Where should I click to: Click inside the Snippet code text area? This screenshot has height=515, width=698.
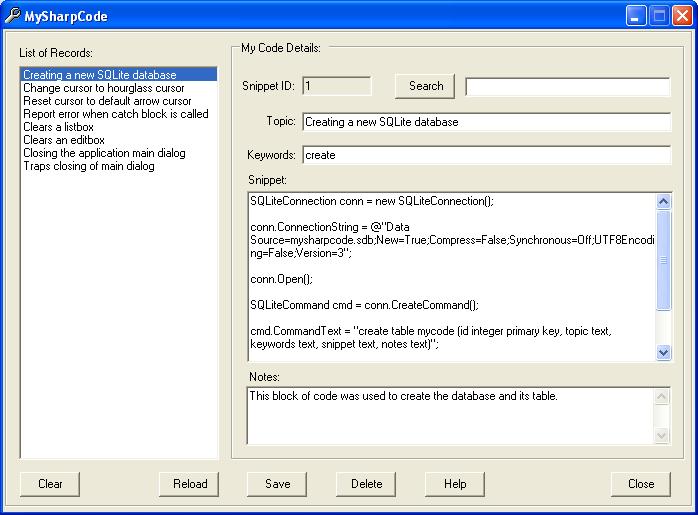452,276
